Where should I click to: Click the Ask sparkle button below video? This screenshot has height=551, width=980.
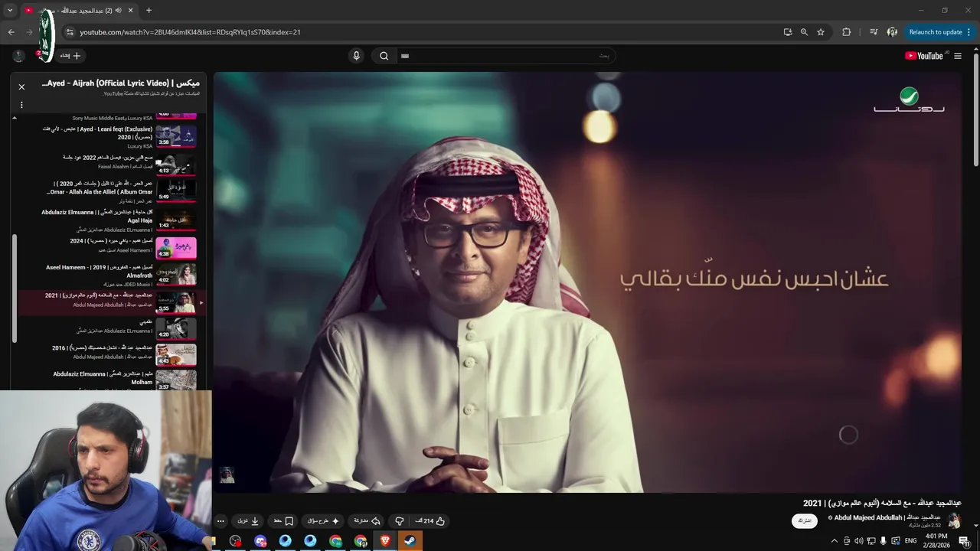pos(323,521)
